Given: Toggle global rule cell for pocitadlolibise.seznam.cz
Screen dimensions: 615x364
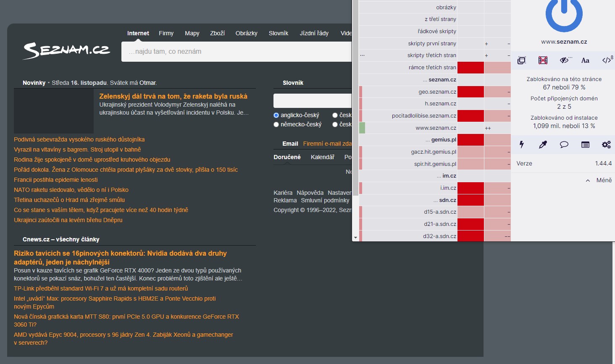Looking at the screenshot, I should point(470,116).
